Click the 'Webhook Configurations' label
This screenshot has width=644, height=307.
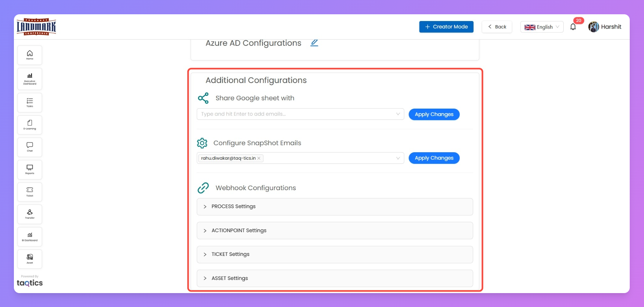click(x=256, y=188)
